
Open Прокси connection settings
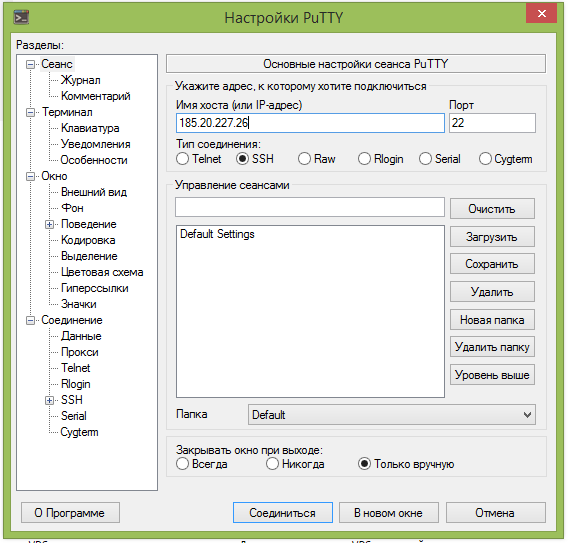pyautogui.click(x=79, y=352)
